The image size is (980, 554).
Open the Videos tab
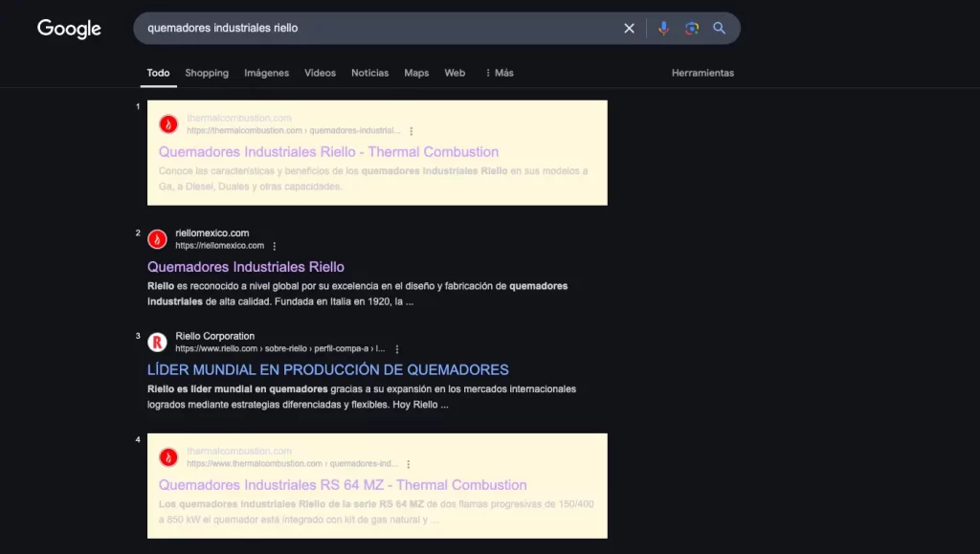[x=320, y=73]
